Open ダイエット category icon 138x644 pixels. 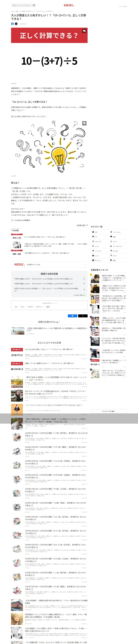point(93,260)
